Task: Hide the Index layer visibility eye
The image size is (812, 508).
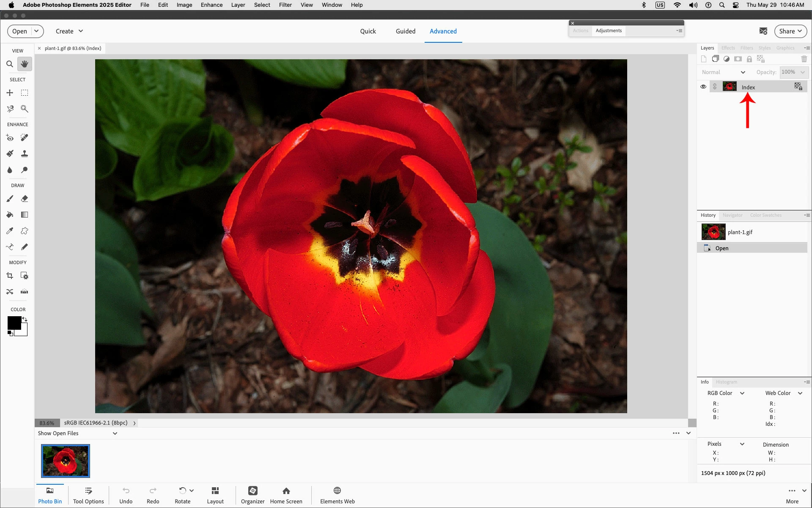Action: (703, 87)
